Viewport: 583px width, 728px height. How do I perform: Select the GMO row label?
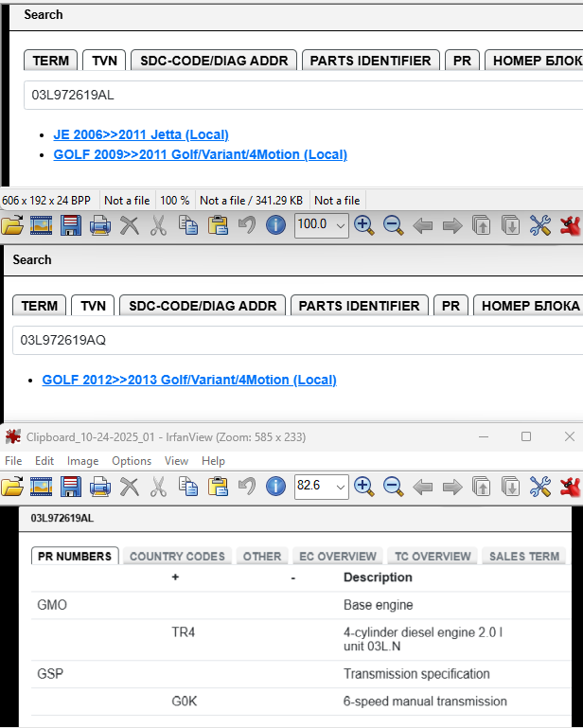tap(52, 605)
